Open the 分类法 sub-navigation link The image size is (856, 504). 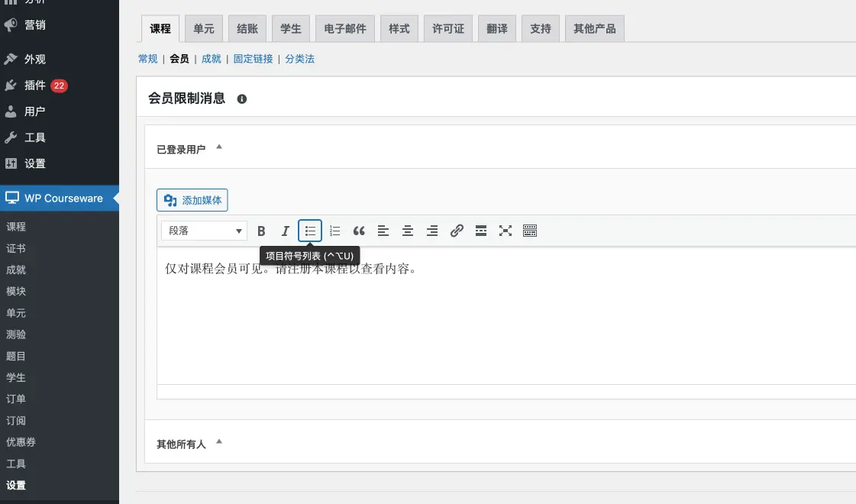point(299,59)
